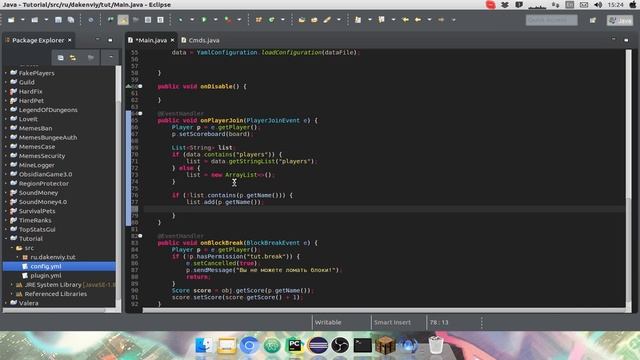Click into the Quick Access field
The height and width of the screenshot is (360, 640).
coord(551,20)
